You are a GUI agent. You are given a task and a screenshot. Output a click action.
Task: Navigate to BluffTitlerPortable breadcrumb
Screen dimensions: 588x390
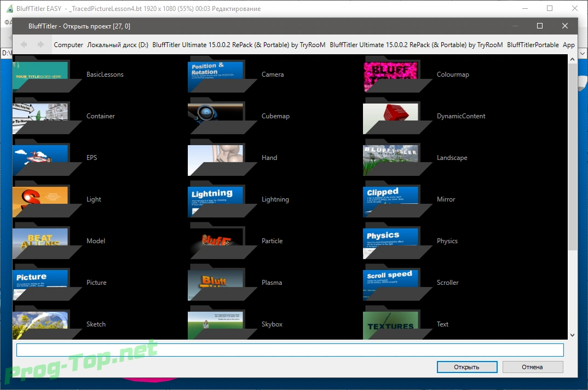pyautogui.click(x=533, y=45)
